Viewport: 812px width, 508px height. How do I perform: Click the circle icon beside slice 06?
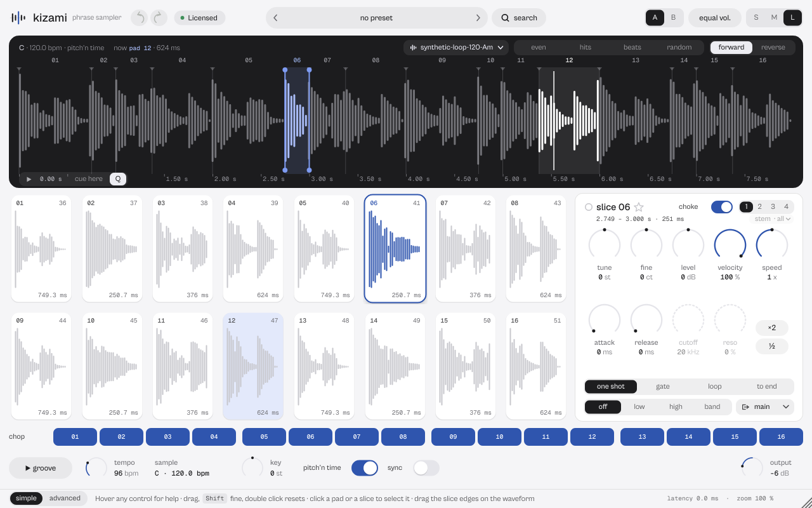pos(588,207)
